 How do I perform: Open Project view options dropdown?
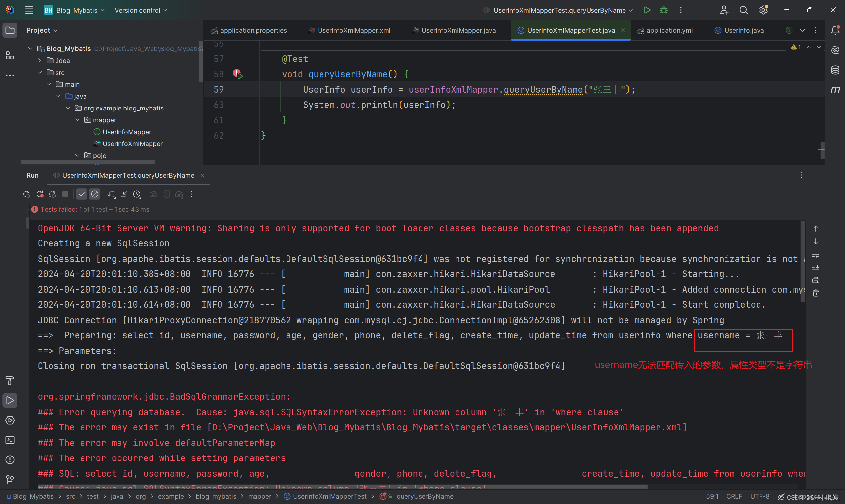coord(42,30)
